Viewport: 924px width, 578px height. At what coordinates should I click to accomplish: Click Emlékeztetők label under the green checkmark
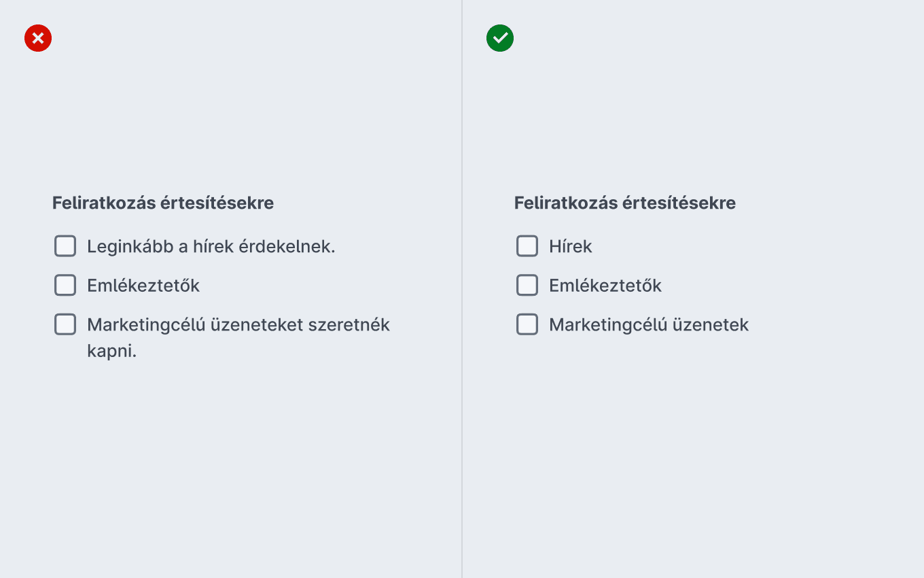(x=605, y=286)
